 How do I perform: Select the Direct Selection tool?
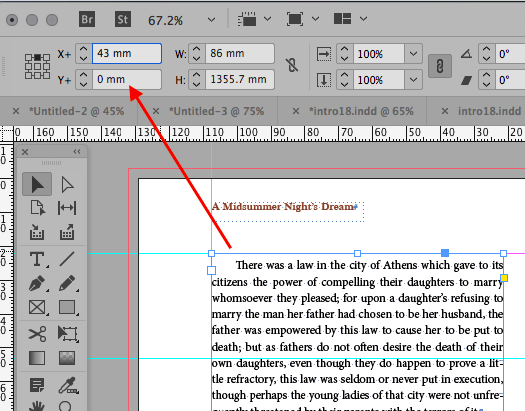pyautogui.click(x=67, y=184)
